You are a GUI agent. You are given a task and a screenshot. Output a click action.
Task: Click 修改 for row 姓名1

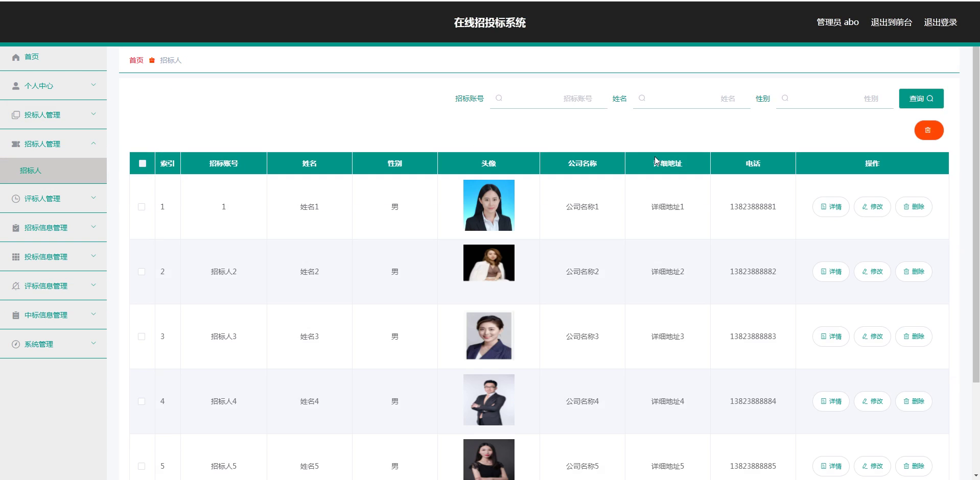[872, 207]
